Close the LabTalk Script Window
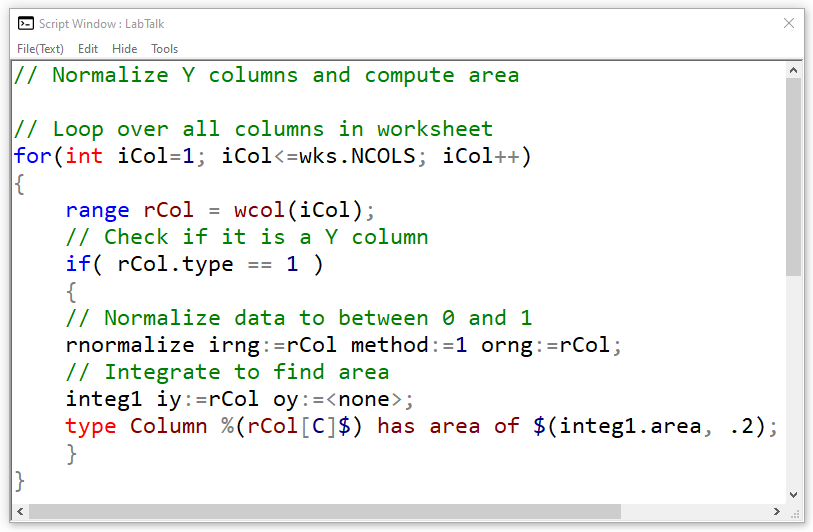This screenshot has width=813, height=532. (789, 23)
